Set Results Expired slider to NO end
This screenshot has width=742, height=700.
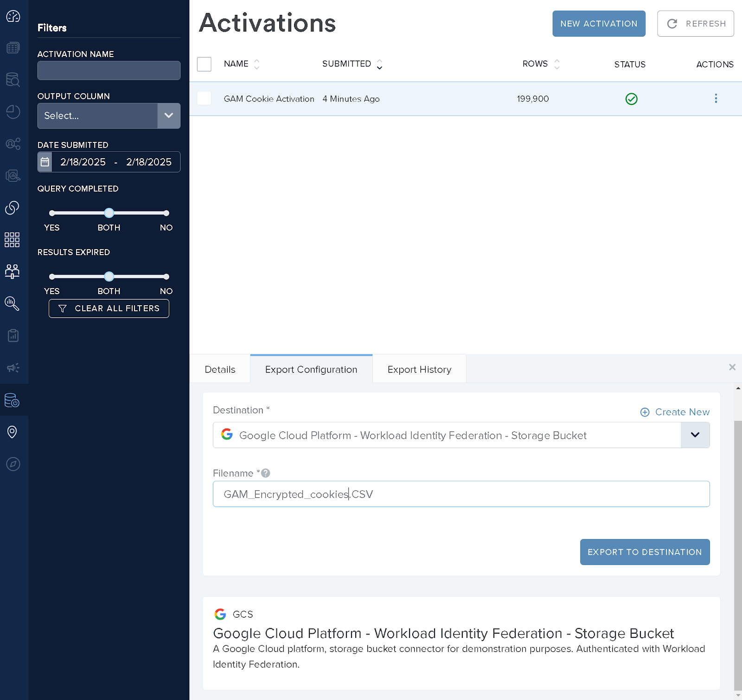pos(166,277)
